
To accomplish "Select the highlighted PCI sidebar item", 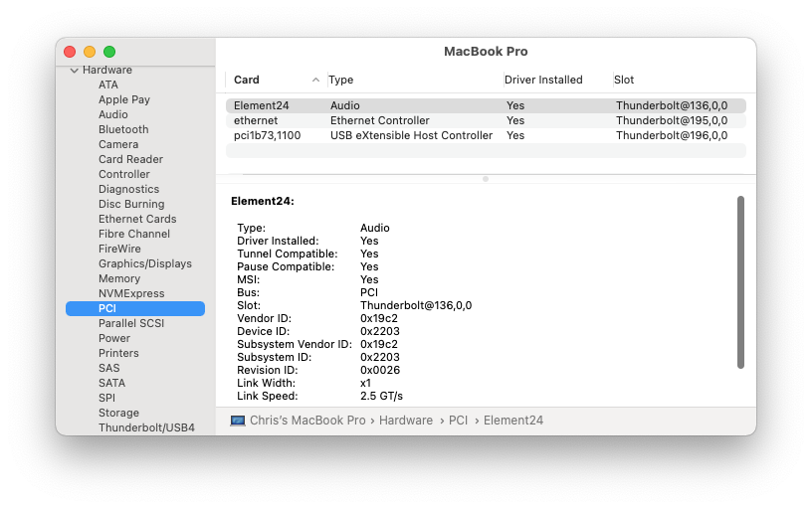I will [x=135, y=309].
